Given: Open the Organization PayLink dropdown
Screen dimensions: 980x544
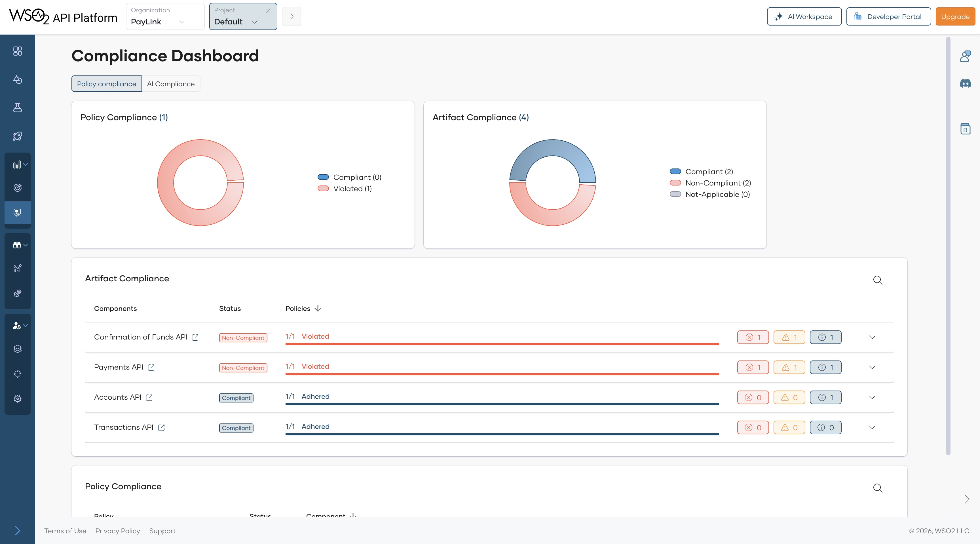Looking at the screenshot, I should pos(165,17).
